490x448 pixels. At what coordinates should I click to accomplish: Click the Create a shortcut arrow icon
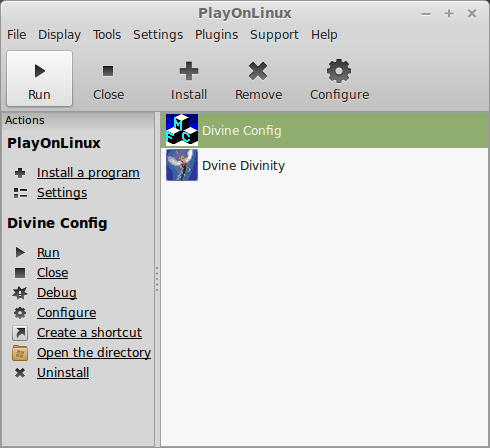[20, 333]
